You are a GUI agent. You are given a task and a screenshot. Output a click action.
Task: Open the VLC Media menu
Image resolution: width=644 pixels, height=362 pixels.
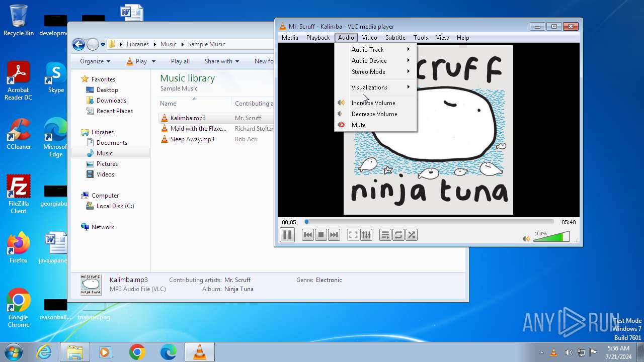[290, 38]
